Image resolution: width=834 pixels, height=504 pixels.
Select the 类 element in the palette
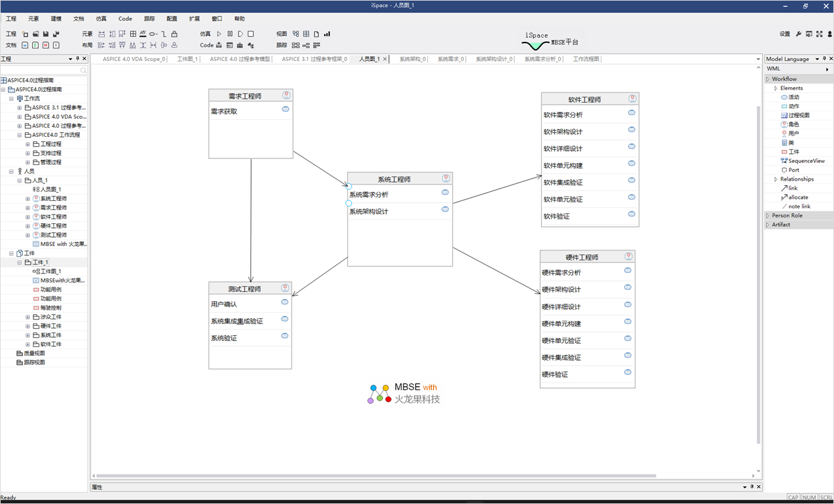(787, 143)
